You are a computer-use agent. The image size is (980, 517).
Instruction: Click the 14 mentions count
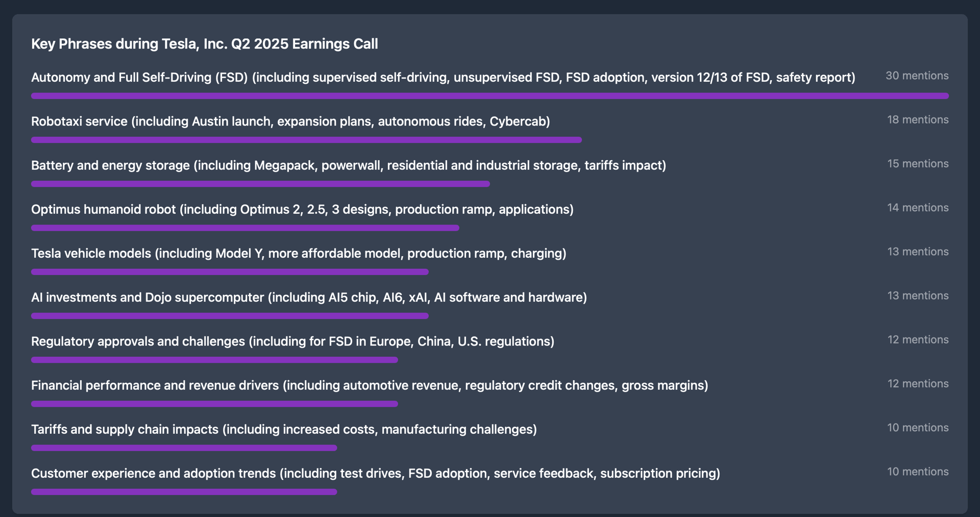[917, 208]
